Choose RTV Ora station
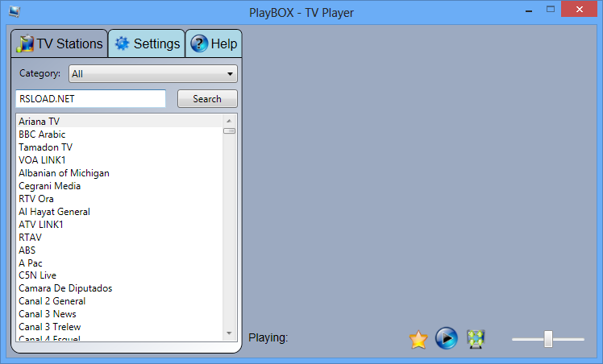Screen dimensions: 603x364 click(x=119, y=199)
